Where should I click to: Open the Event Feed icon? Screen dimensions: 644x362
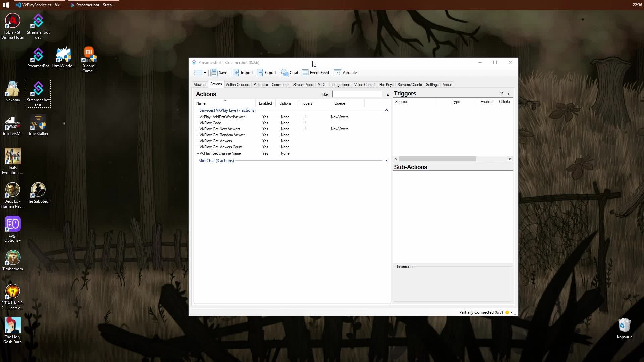305,73
